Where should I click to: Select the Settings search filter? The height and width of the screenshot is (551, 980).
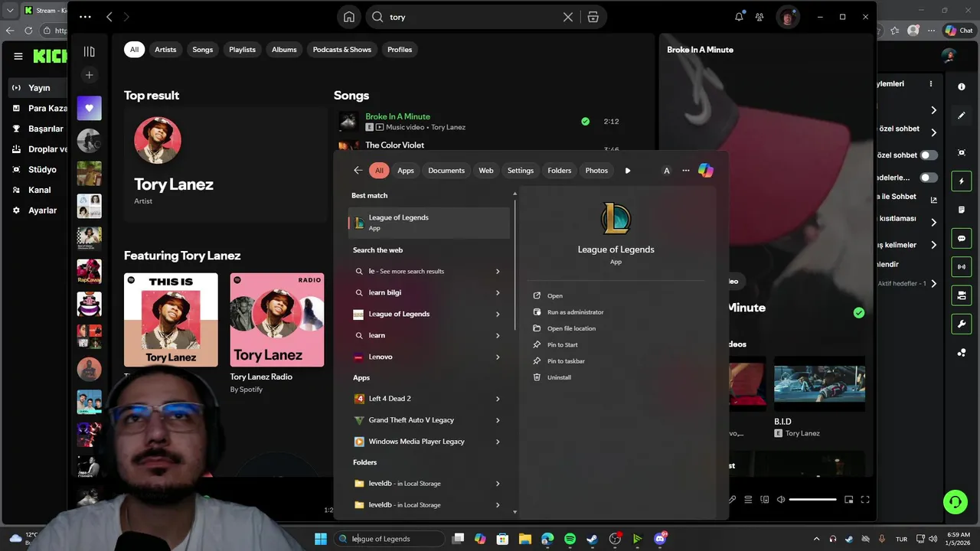(521, 171)
